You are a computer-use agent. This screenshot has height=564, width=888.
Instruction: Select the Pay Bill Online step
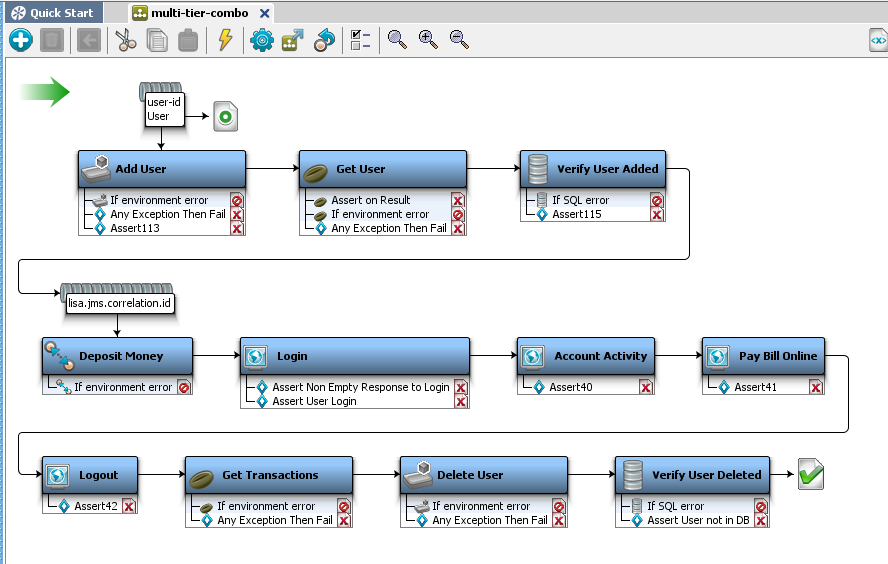(777, 356)
